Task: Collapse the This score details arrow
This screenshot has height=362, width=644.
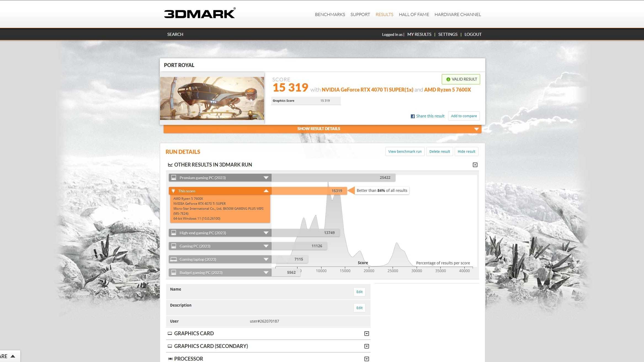Action: (266, 191)
